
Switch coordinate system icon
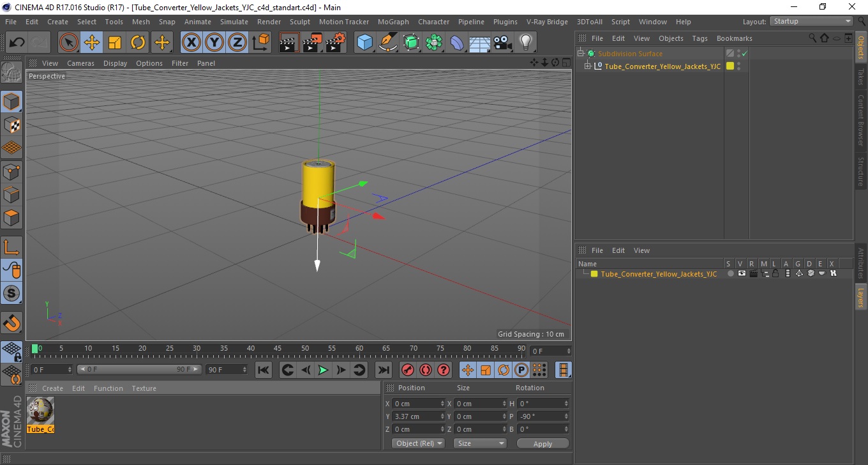click(x=260, y=43)
